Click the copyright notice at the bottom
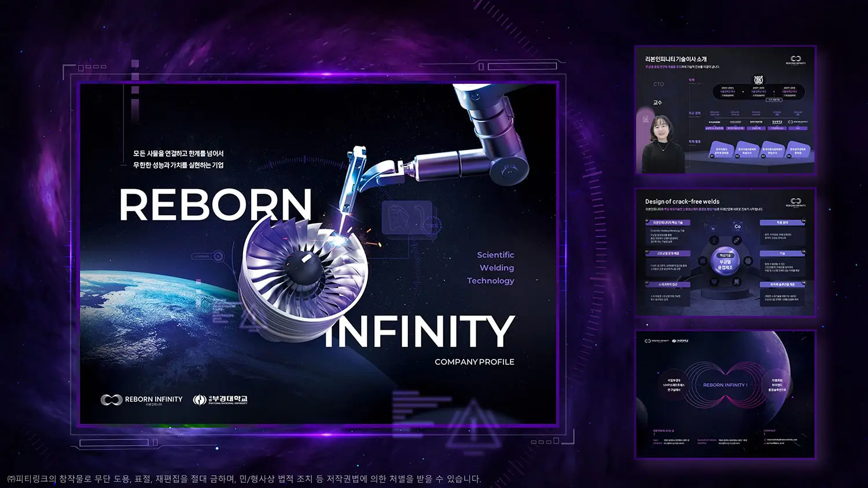 (x=244, y=479)
